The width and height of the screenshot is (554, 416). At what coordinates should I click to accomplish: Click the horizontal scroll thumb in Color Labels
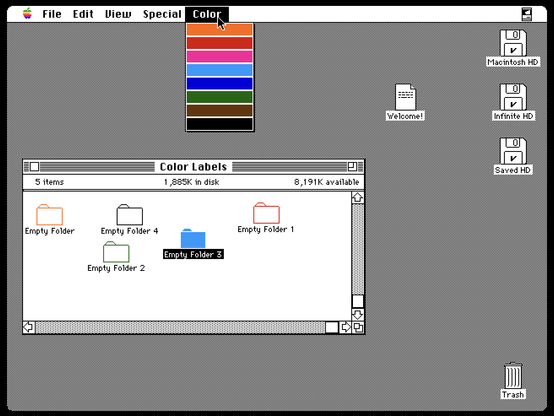pos(331,328)
